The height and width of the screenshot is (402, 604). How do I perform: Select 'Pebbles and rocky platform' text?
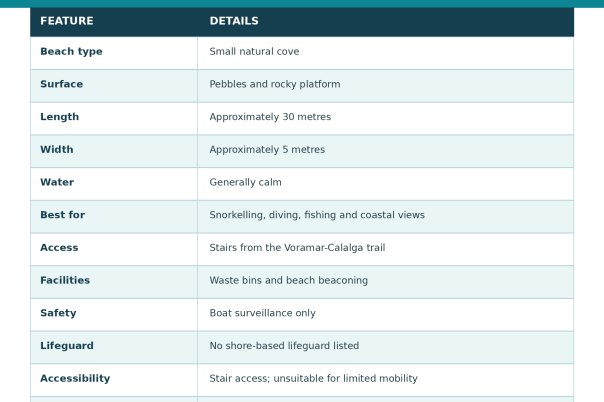tap(275, 84)
